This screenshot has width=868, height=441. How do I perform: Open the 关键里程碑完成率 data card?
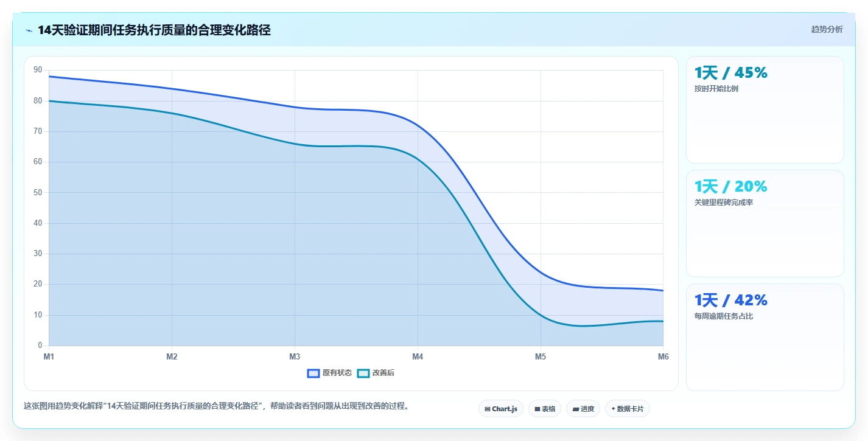765,223
